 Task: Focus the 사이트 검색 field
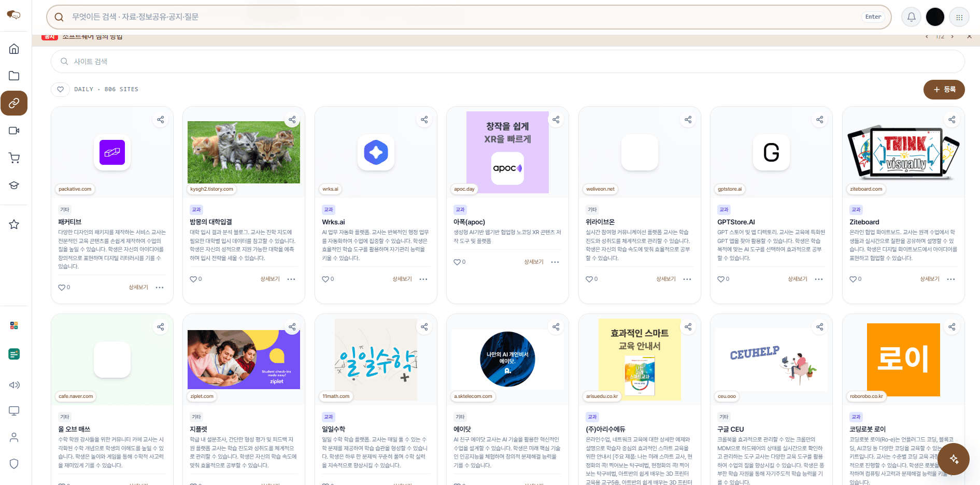507,61
